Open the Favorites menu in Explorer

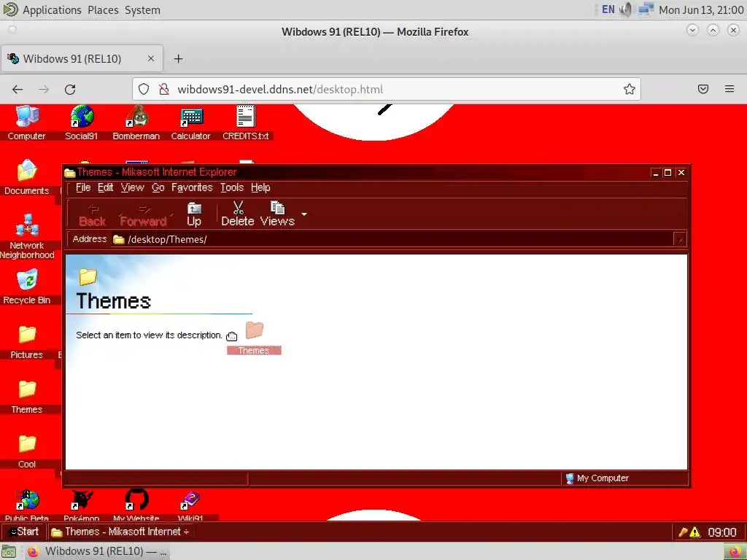tap(192, 187)
